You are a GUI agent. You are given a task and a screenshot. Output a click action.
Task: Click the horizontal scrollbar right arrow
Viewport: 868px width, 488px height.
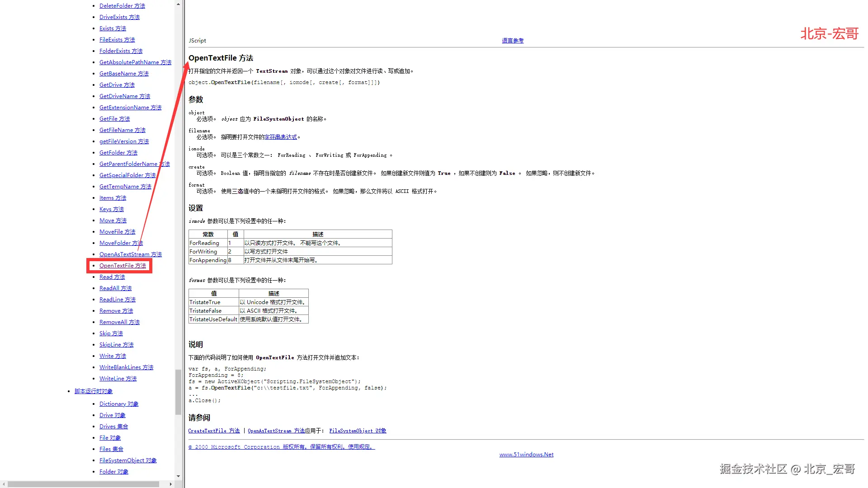point(170,484)
